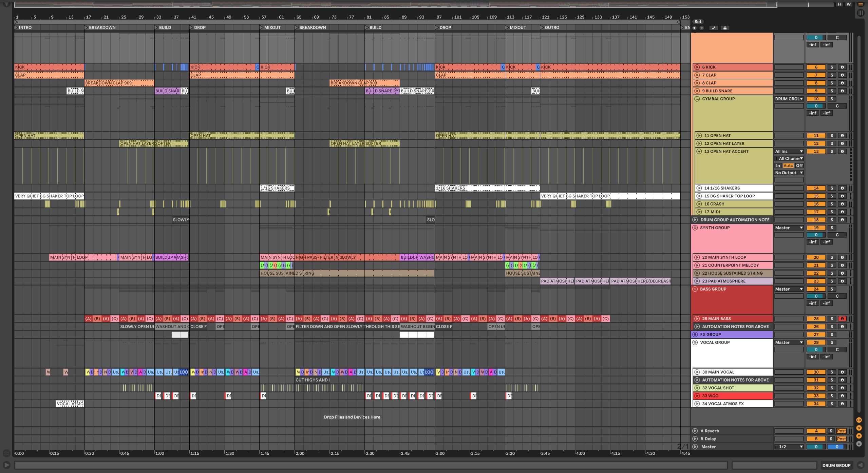
Task: Click the H optimize arrangement height button
Action: tap(839, 4)
